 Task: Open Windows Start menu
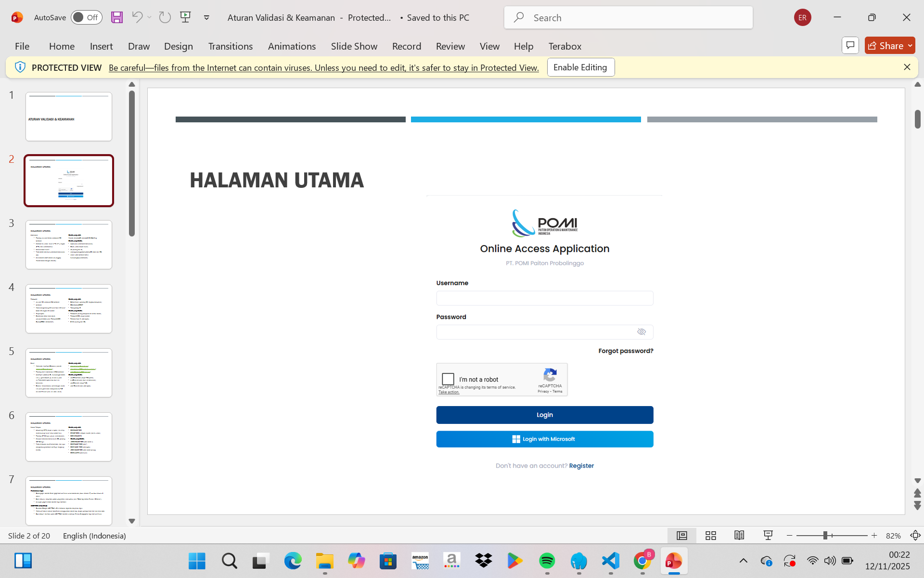click(197, 561)
